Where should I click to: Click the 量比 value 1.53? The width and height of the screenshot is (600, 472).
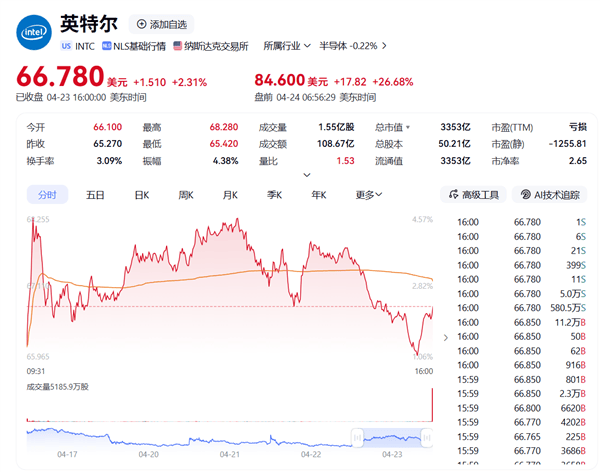[x=345, y=161]
